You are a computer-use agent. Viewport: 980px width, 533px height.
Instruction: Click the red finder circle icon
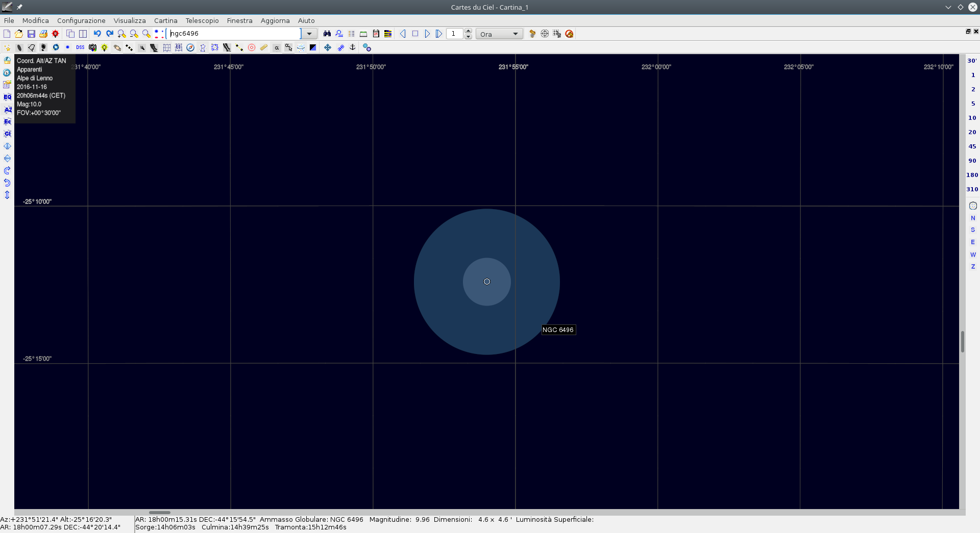coord(252,47)
